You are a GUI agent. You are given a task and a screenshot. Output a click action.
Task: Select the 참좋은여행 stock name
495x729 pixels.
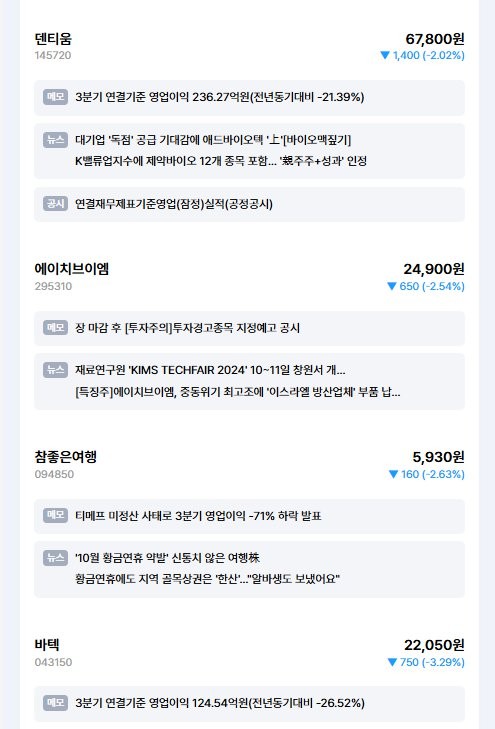point(66,457)
